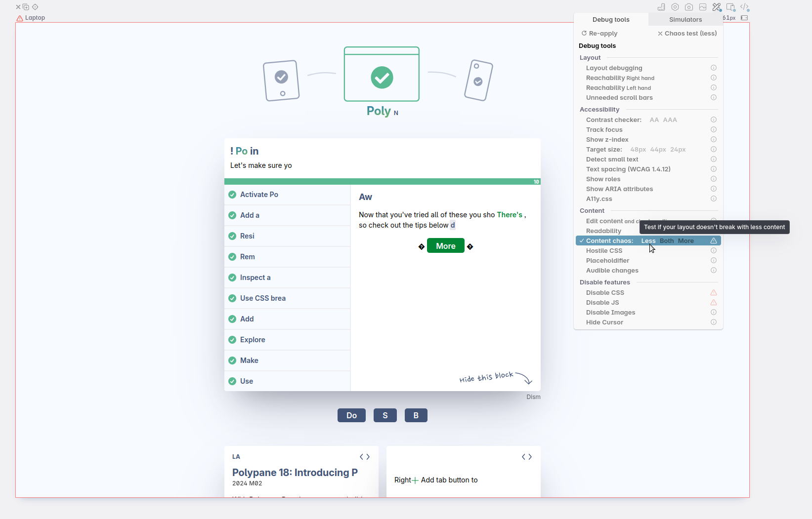Select the Explore checklist item

point(288,340)
